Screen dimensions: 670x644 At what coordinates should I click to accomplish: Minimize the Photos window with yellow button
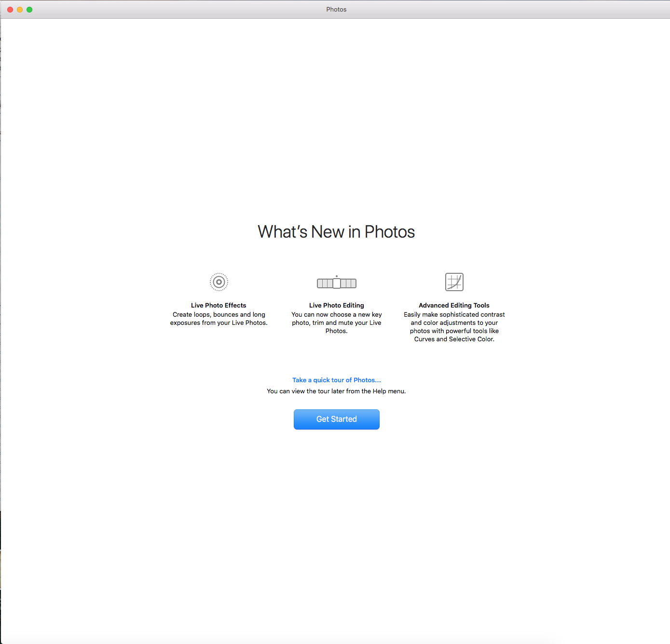click(x=20, y=10)
